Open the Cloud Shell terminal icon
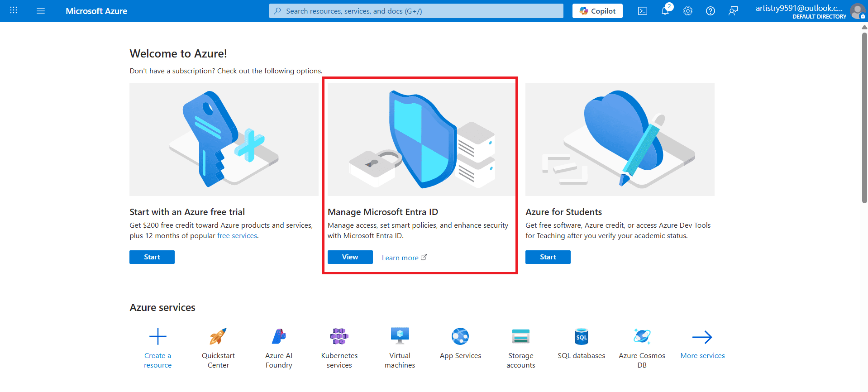Screen dimensions: 868x392 (x=642, y=11)
